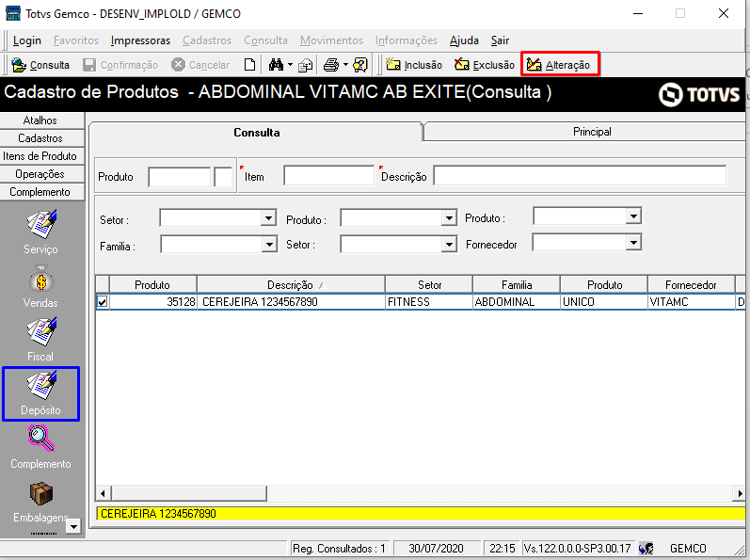
Task: Open the Produto dropdown above Fornecedor
Action: click(x=633, y=216)
